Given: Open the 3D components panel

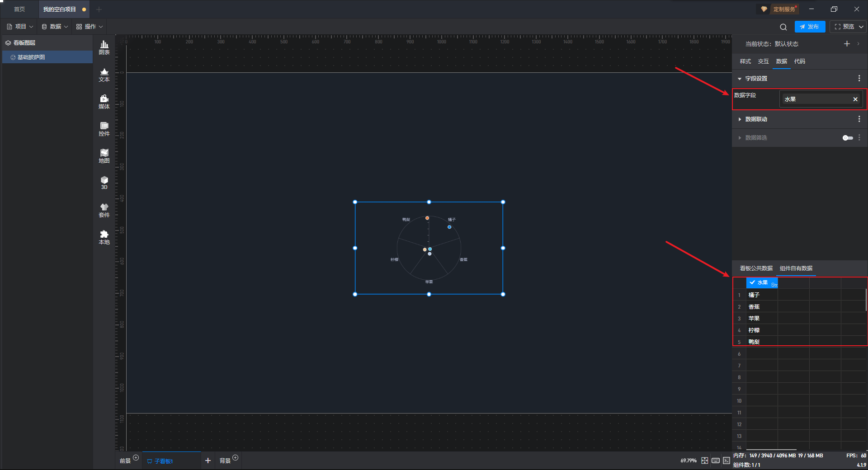Looking at the screenshot, I should click(x=104, y=183).
